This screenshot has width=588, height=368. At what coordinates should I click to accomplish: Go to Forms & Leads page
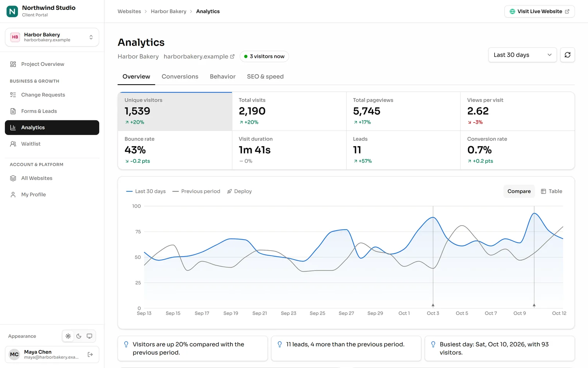[52, 111]
